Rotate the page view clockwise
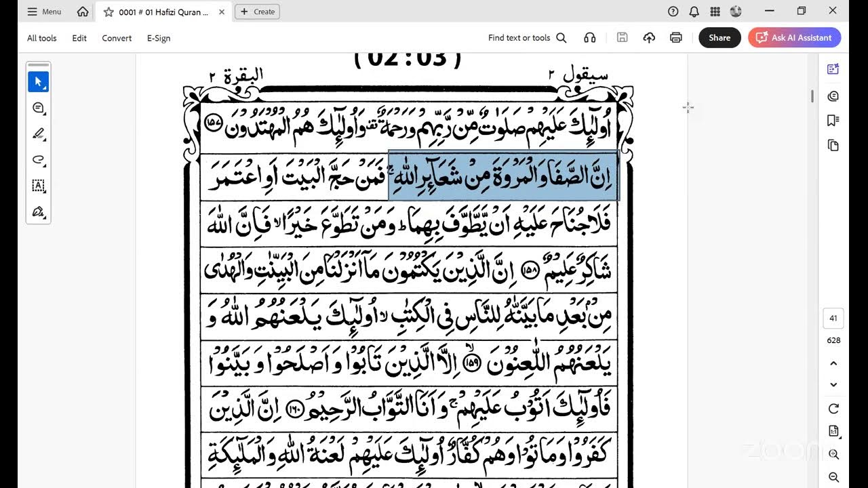 833,409
